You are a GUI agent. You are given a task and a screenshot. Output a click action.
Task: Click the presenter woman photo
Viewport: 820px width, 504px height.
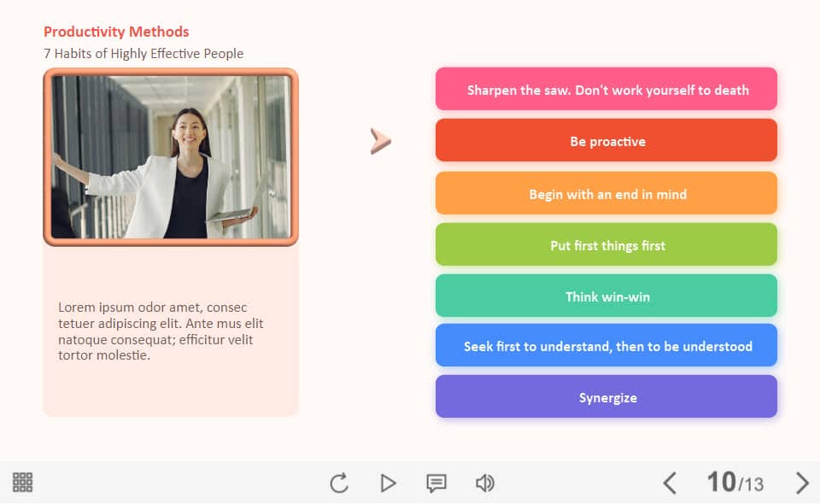171,156
